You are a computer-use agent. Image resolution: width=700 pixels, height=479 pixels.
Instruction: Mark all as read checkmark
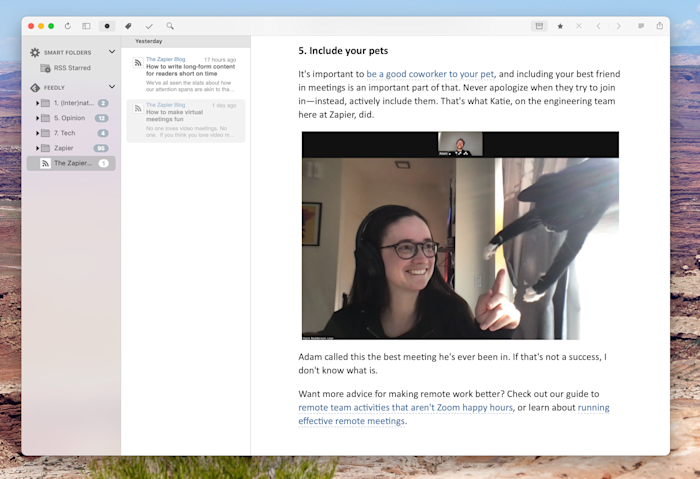pyautogui.click(x=149, y=26)
